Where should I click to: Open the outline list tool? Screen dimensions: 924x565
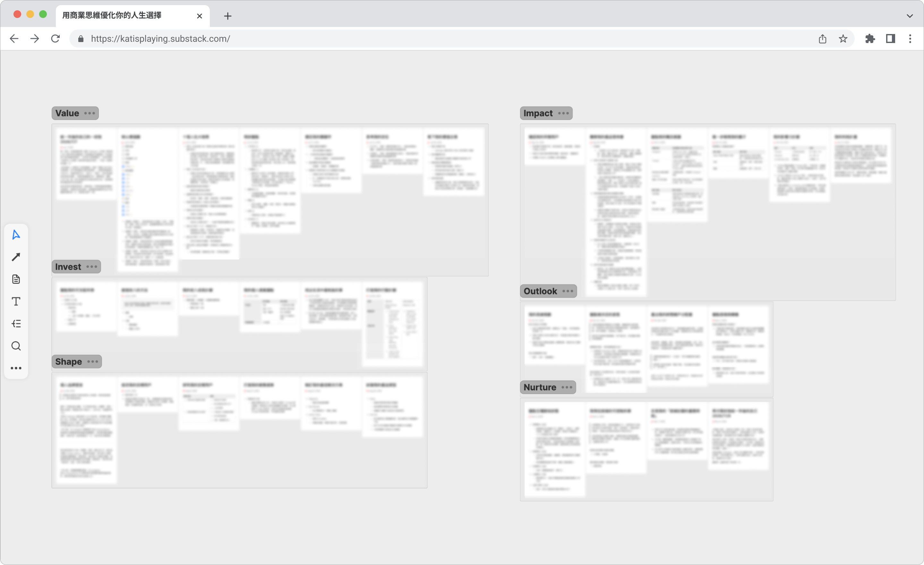tap(16, 324)
